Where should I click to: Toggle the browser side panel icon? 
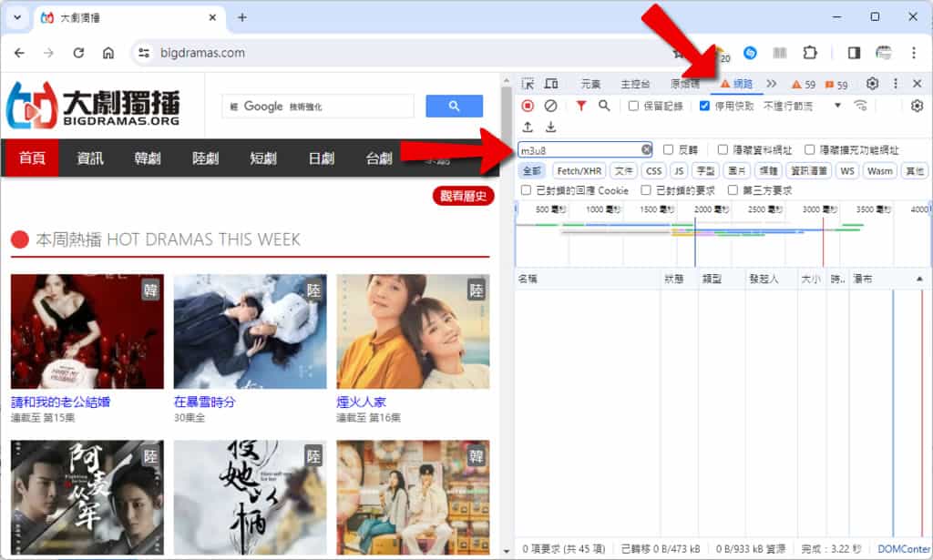click(854, 53)
